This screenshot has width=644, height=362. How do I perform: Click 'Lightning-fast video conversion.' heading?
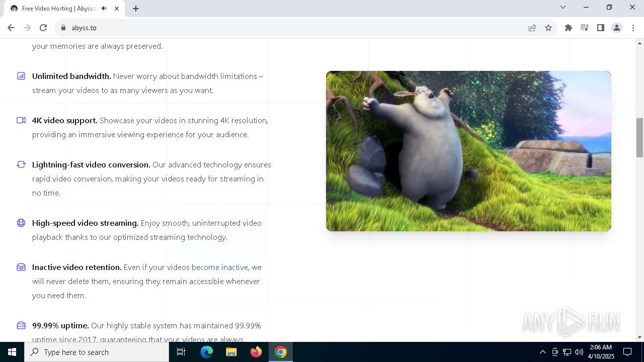[x=91, y=164]
